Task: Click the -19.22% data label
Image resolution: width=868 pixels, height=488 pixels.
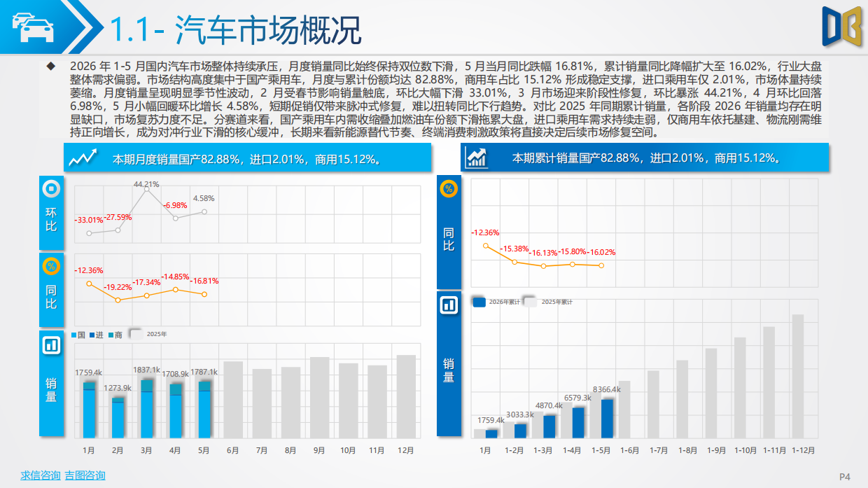Action: 118,287
